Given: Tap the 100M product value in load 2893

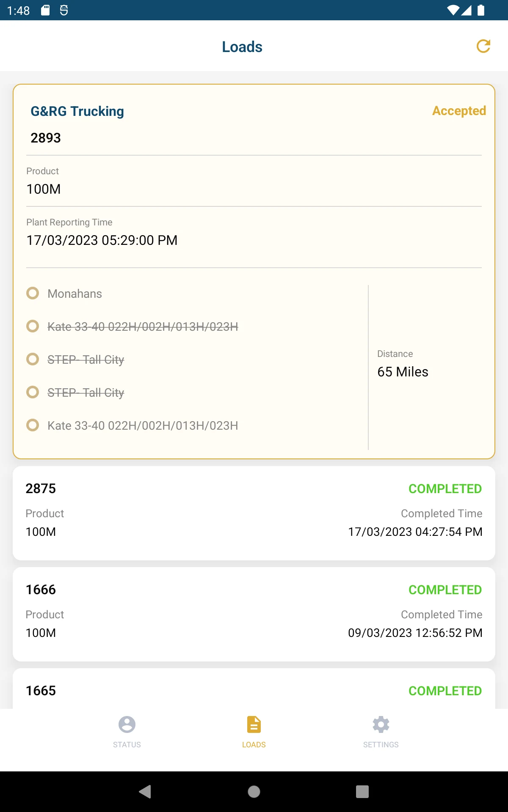Looking at the screenshot, I should pos(44,189).
